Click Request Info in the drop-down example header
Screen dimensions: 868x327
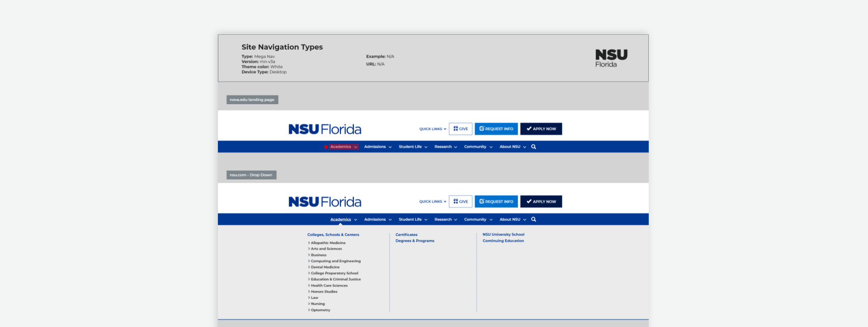tap(496, 201)
